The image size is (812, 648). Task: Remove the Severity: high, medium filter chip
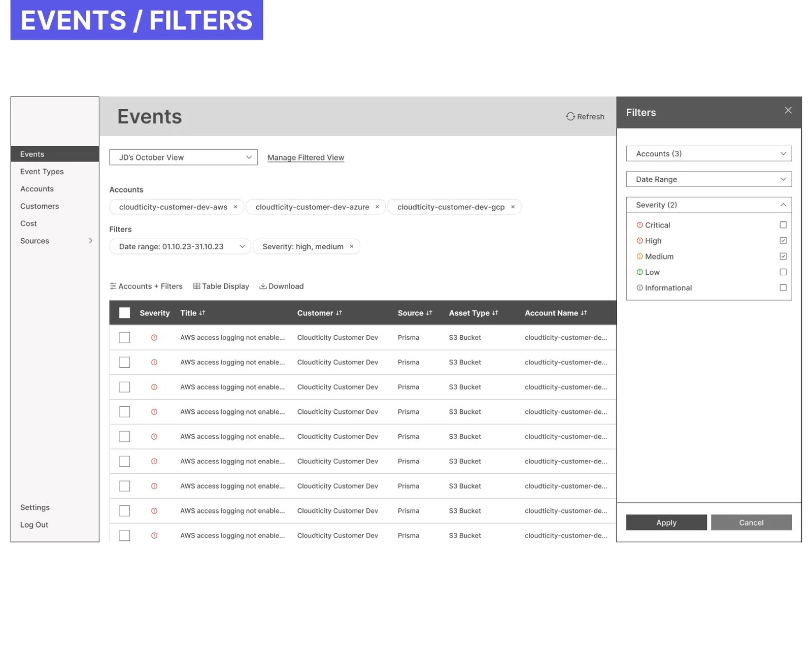pyautogui.click(x=351, y=246)
